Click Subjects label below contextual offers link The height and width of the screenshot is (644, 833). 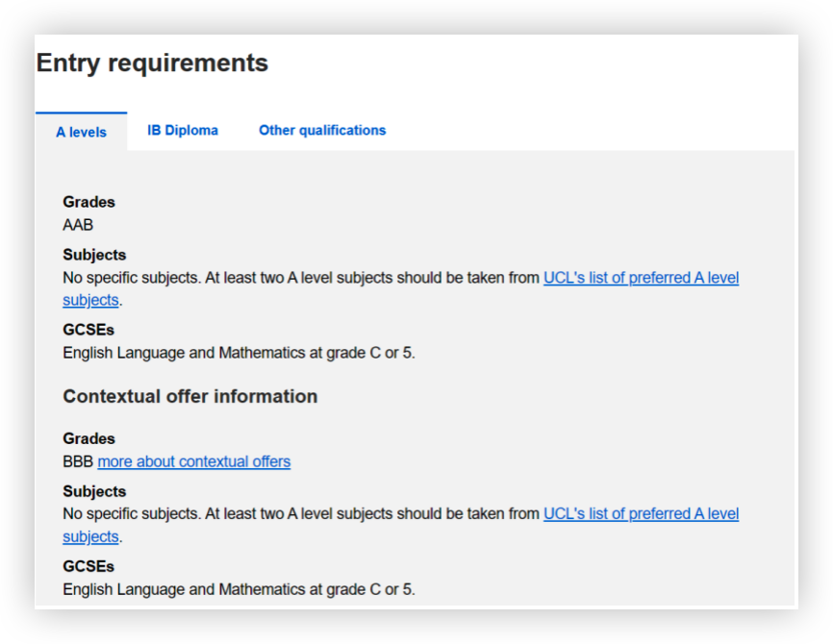[x=94, y=491]
